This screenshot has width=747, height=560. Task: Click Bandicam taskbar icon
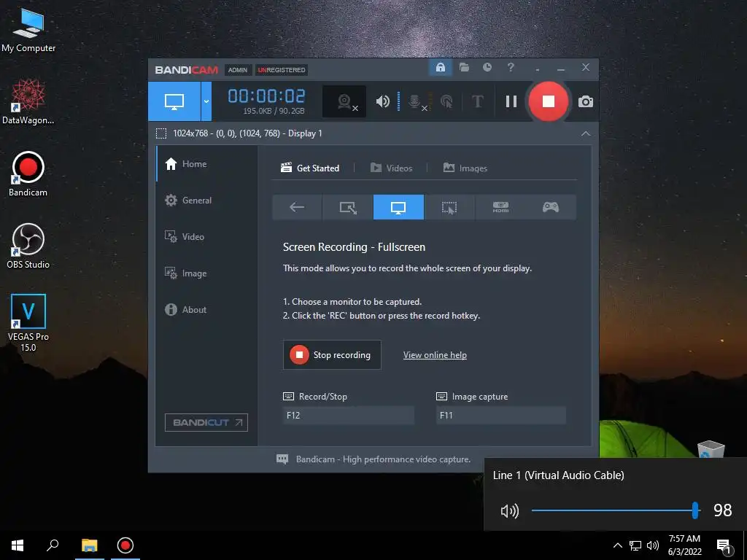(x=125, y=545)
